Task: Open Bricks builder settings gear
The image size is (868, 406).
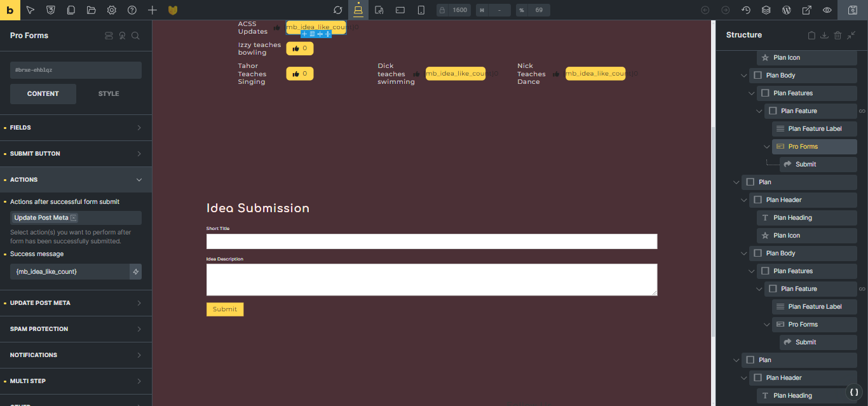Action: click(112, 10)
